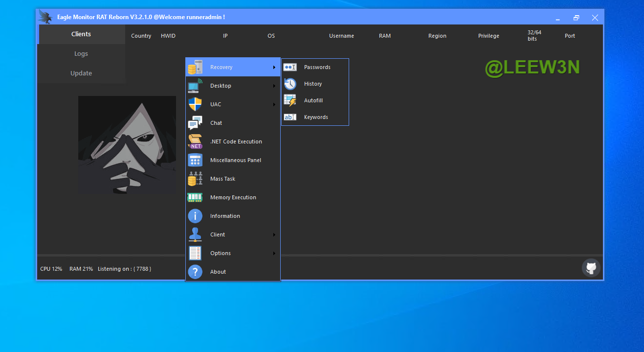644x352 pixels.
Task: Click the Miscellaneous Panel icon
Action: pyautogui.click(x=195, y=160)
